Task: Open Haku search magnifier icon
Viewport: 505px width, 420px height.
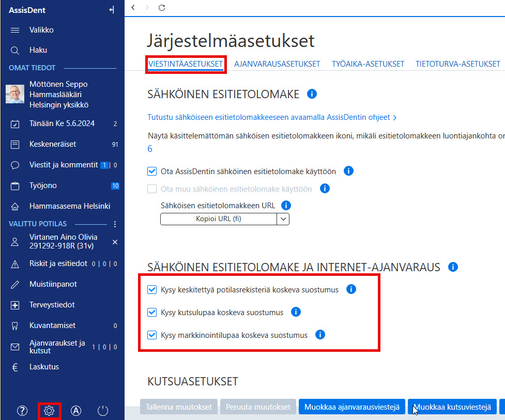Action: click(15, 51)
